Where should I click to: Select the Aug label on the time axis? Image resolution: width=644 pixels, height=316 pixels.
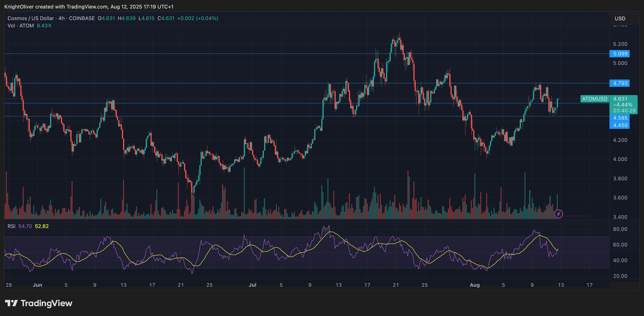point(475,285)
